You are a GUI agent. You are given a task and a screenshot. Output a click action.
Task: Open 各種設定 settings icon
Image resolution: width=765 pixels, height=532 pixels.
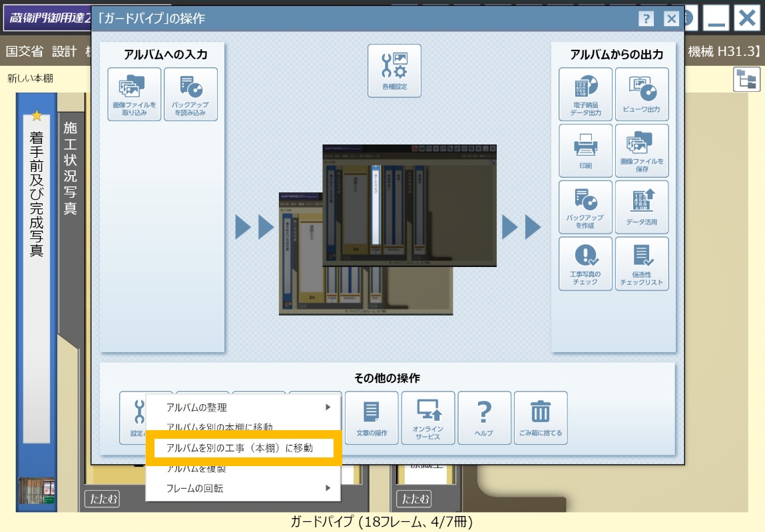pos(394,71)
